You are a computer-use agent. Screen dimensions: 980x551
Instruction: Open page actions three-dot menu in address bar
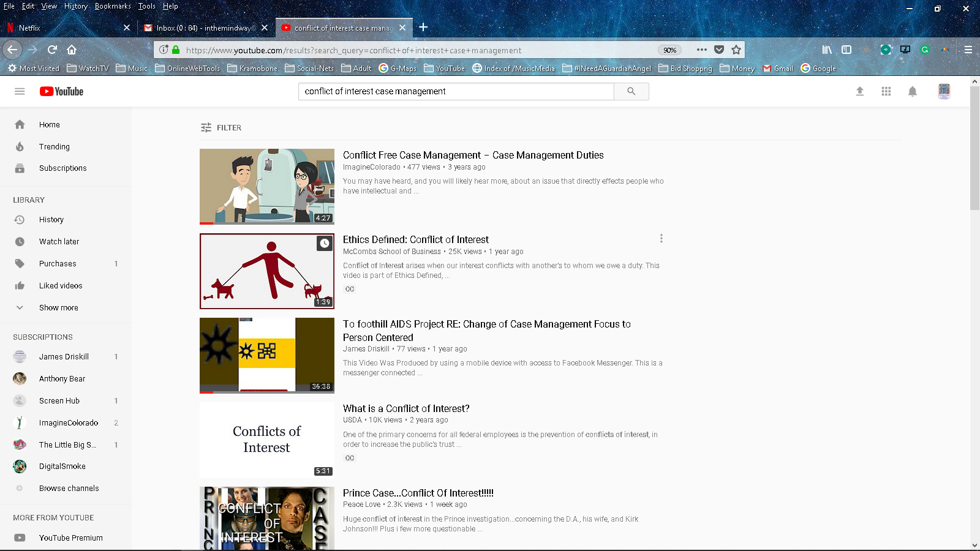702,50
